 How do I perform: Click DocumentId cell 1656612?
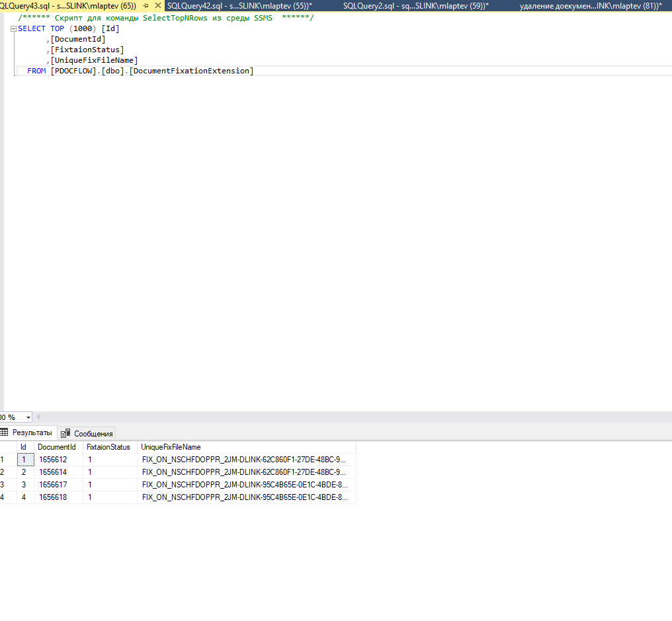point(58,460)
